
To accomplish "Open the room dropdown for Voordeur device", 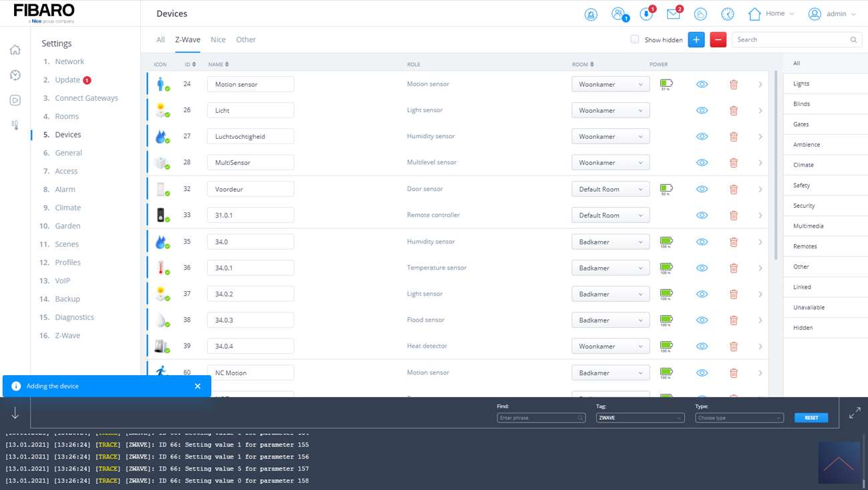I will coord(610,190).
